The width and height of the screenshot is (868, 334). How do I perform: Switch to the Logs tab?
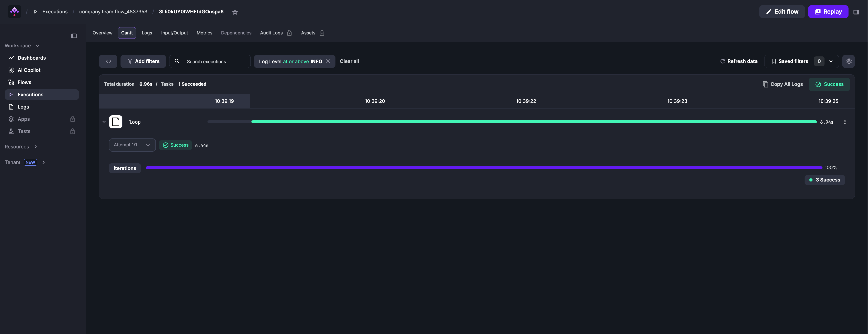(x=147, y=33)
